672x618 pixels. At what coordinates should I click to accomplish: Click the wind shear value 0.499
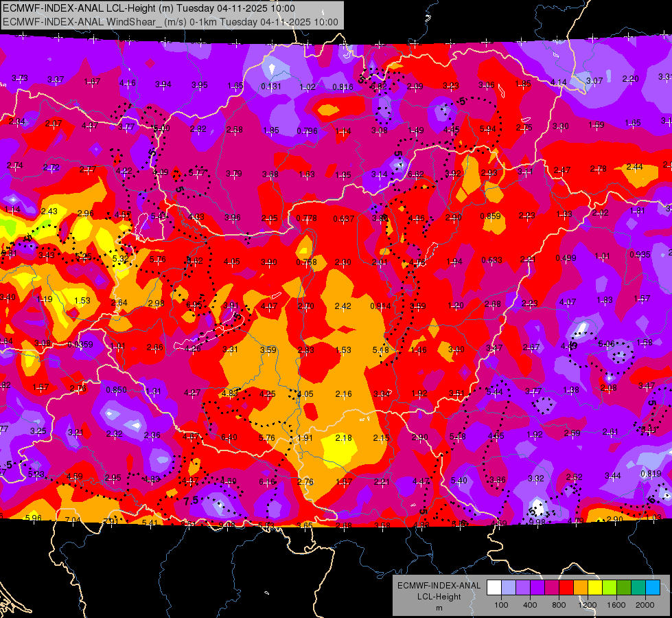click(566, 257)
